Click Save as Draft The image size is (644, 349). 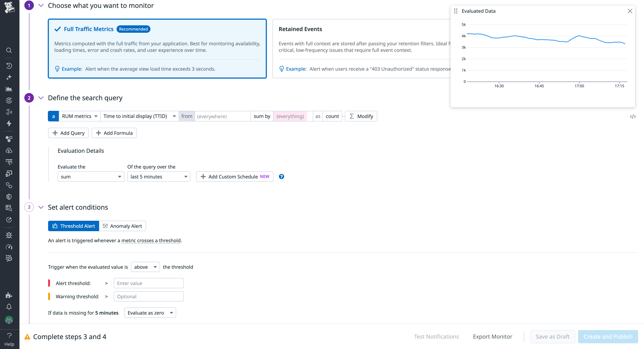552,336
